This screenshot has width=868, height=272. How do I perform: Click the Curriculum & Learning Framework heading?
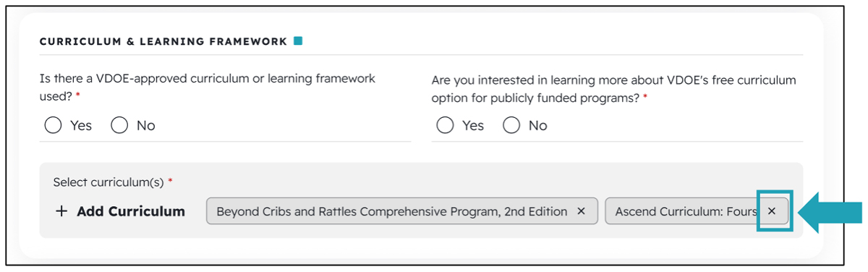pos(163,42)
